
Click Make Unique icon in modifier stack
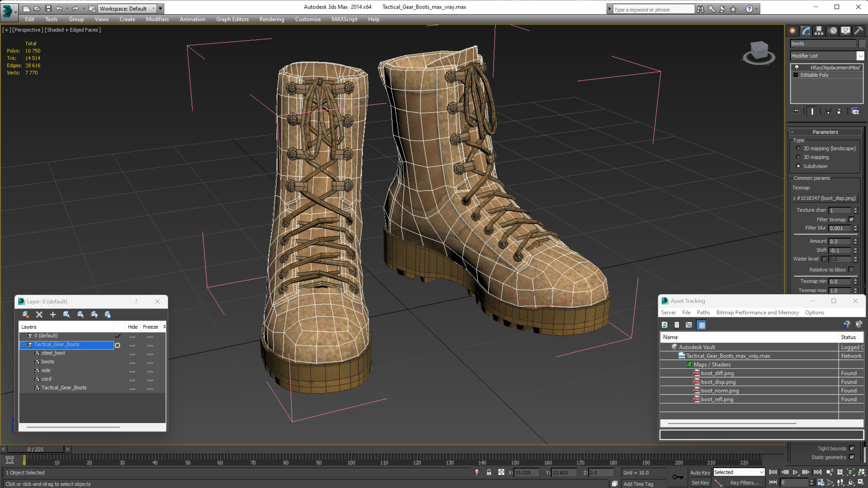(828, 111)
